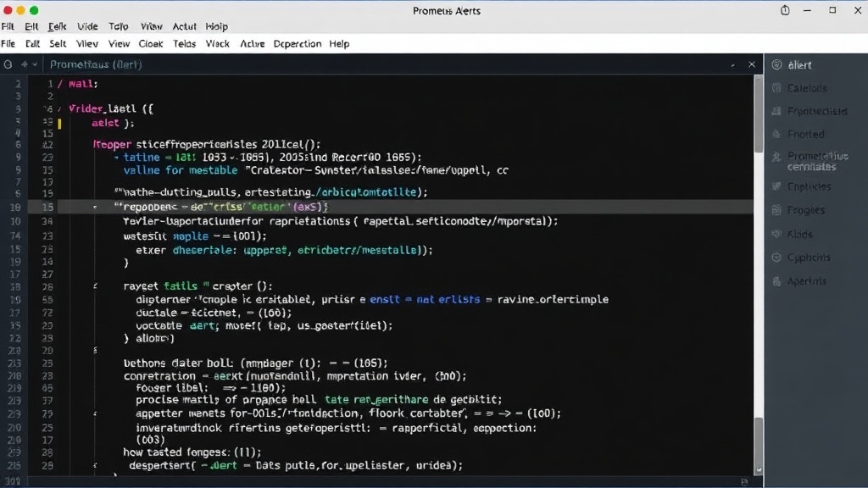Click the yellow macOS minimize button
868x488 pixels.
(20, 10)
